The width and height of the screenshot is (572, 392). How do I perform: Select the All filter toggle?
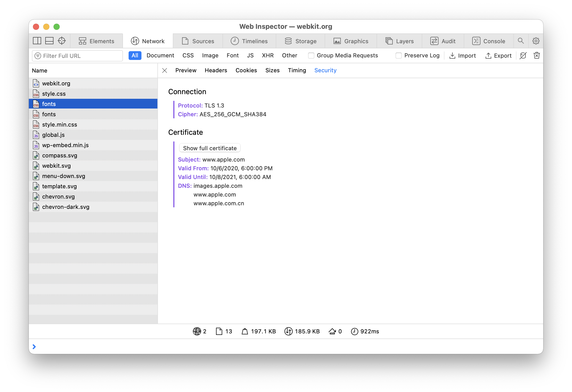tap(135, 56)
